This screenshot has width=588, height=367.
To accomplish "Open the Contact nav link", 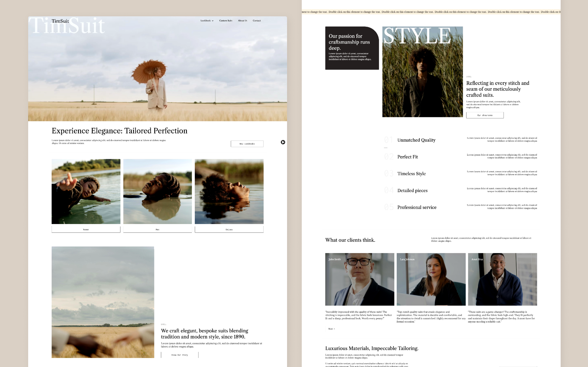I will pyautogui.click(x=257, y=21).
